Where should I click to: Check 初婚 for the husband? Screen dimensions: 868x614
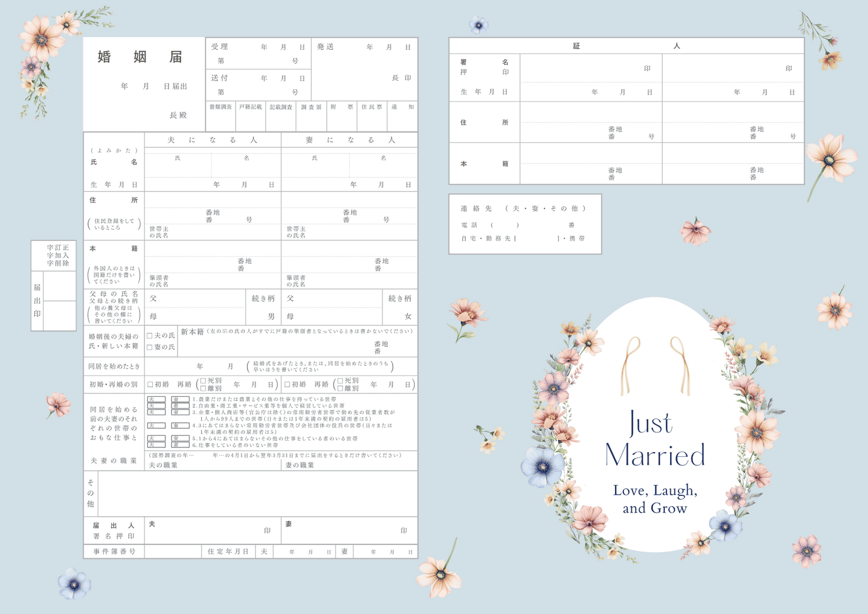tap(150, 384)
